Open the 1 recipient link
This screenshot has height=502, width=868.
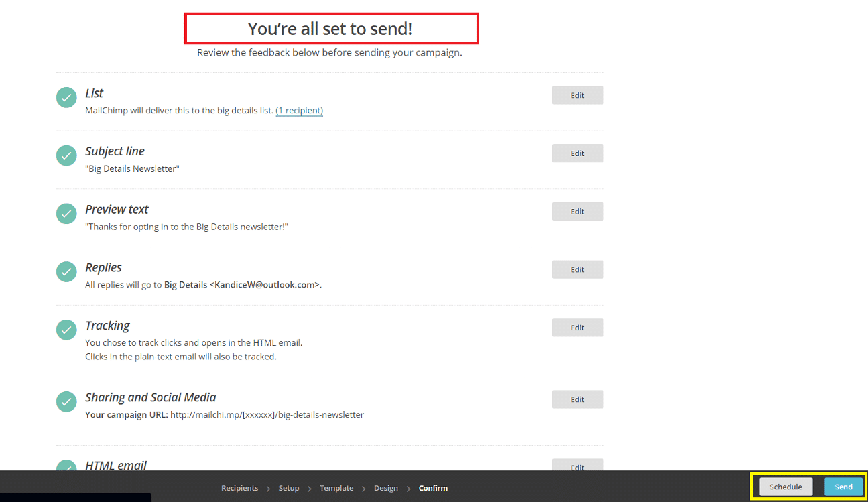[x=300, y=110]
